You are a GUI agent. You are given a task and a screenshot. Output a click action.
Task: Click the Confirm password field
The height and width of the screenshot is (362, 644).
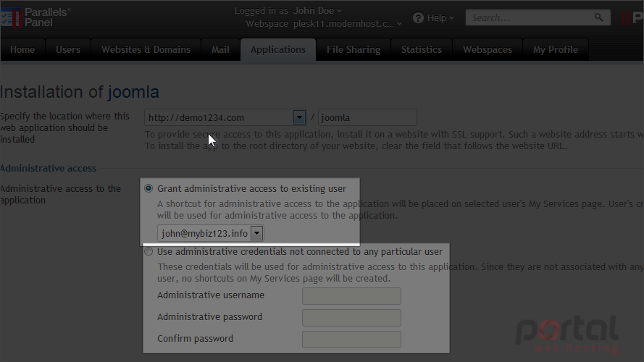pyautogui.click(x=351, y=340)
